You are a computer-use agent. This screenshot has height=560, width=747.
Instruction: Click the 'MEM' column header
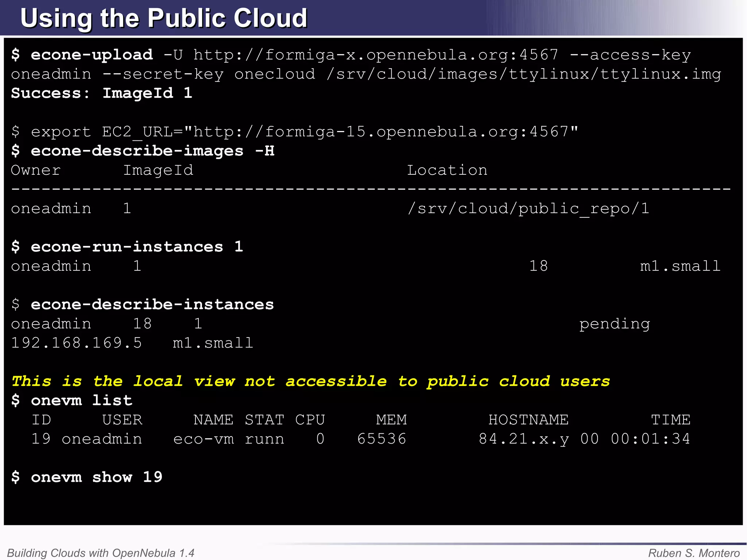point(391,420)
